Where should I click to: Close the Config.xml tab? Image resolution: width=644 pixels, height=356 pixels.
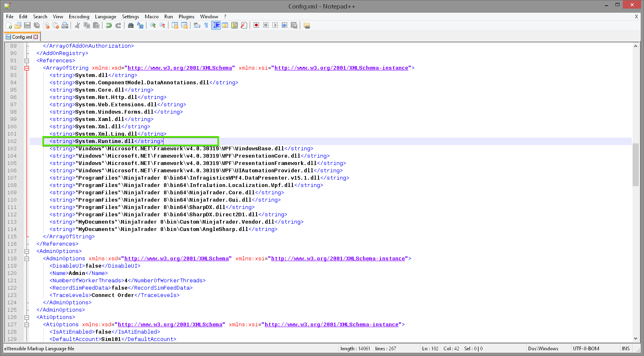(36, 37)
